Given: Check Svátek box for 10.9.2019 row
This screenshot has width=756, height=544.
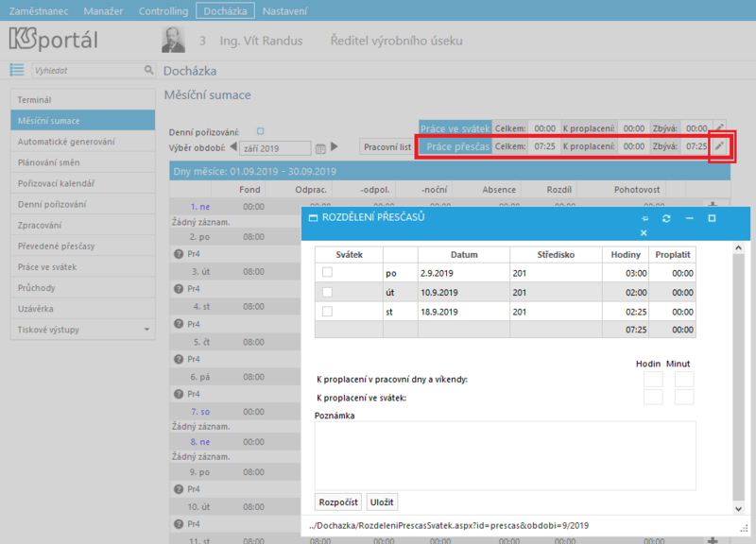Looking at the screenshot, I should (x=327, y=292).
